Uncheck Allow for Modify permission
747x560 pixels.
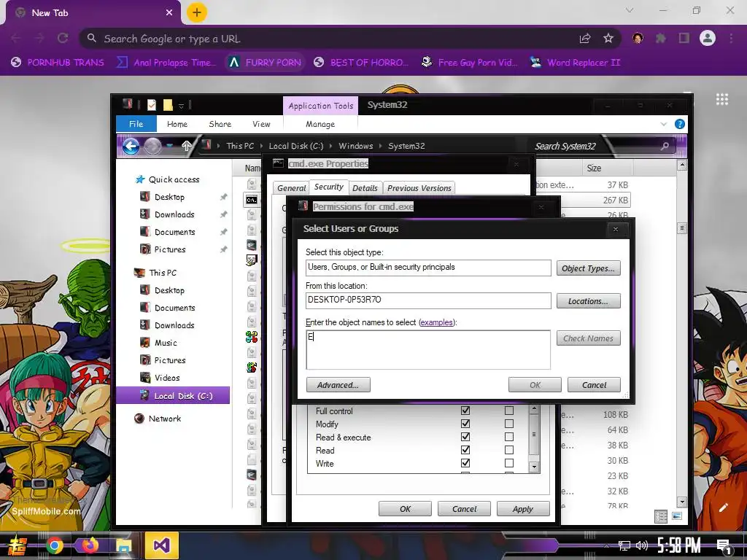[x=465, y=424]
